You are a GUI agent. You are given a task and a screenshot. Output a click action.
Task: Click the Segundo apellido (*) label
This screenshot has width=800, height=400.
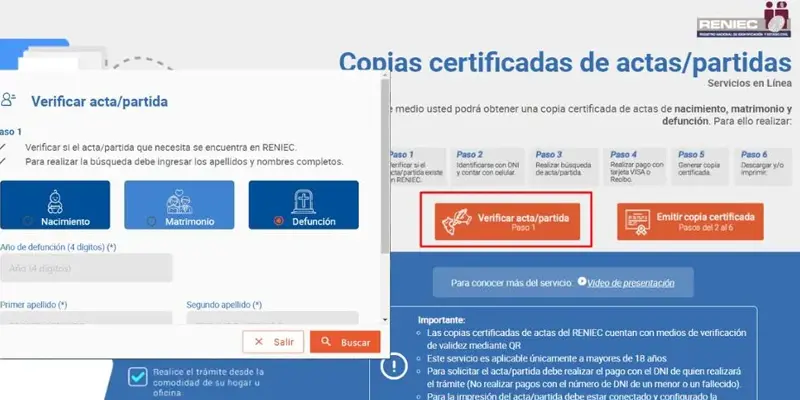pyautogui.click(x=224, y=305)
